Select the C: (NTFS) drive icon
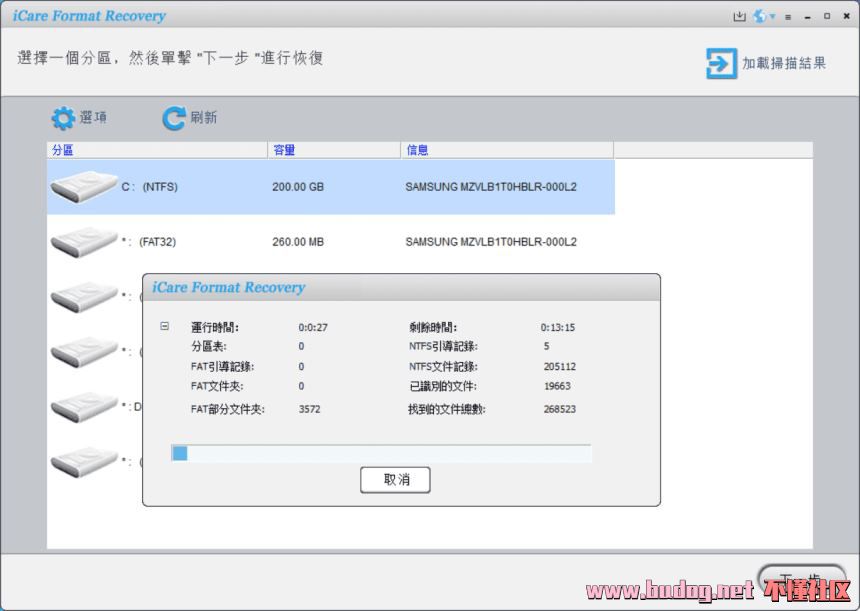The image size is (860, 611). (84, 186)
